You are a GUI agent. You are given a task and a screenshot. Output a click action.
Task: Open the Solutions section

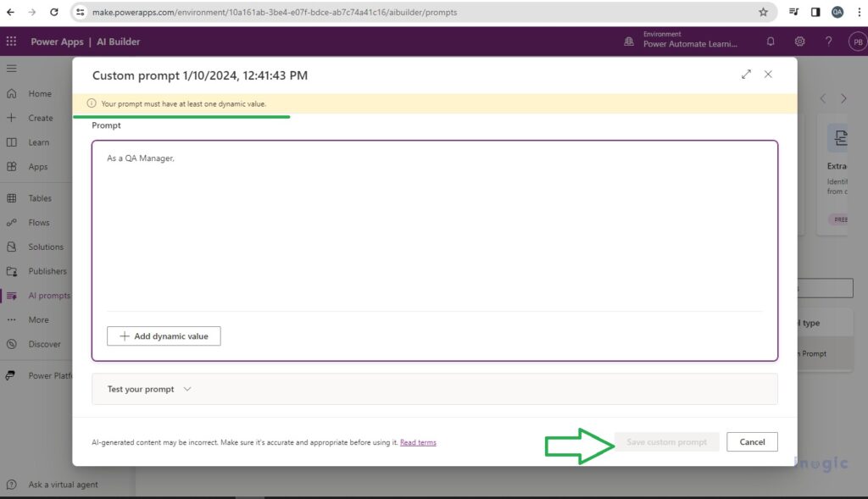coord(42,247)
